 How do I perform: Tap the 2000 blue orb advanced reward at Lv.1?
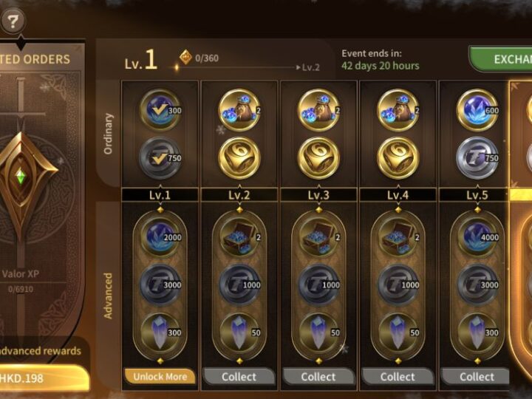(x=160, y=237)
